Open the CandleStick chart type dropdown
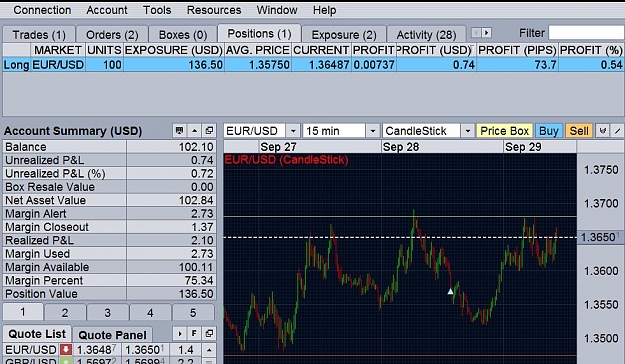 pos(468,131)
